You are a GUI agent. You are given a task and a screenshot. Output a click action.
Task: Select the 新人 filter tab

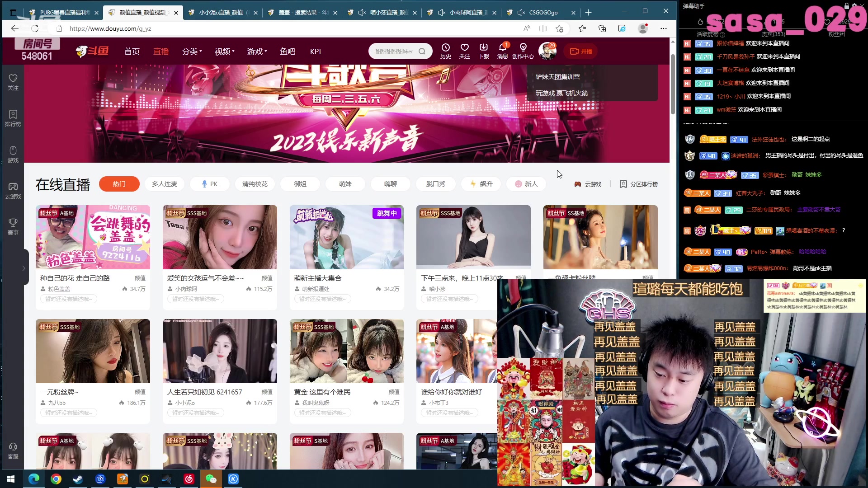[x=526, y=184]
